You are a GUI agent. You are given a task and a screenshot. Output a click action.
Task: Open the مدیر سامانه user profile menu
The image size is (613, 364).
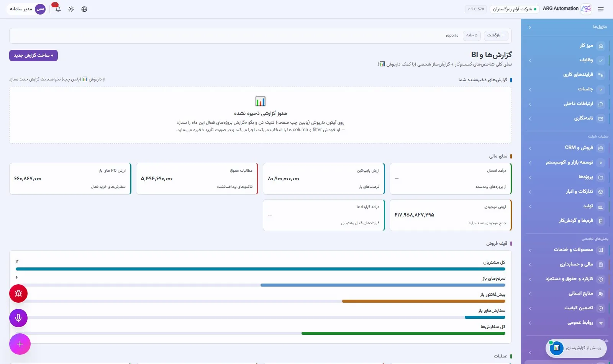(28, 9)
